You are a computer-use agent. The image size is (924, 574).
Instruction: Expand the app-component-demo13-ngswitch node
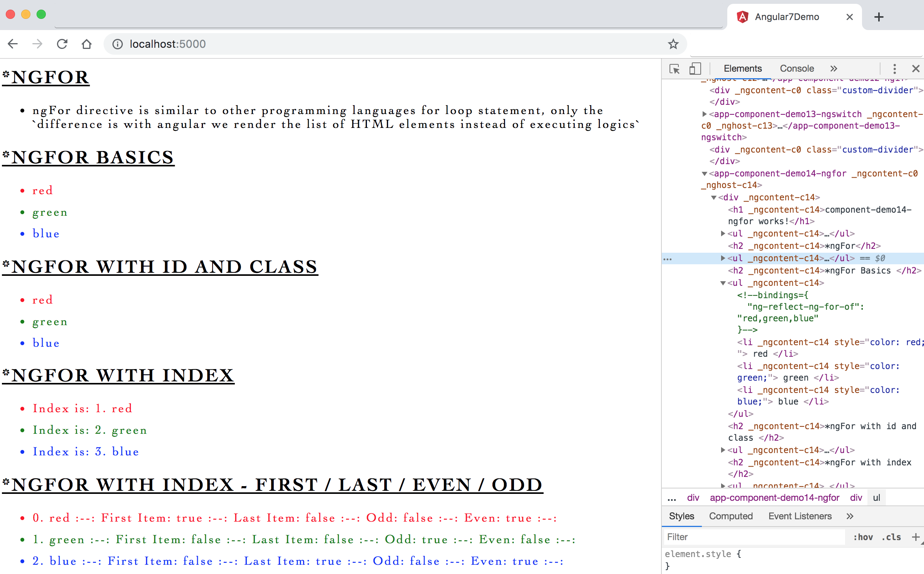click(x=704, y=114)
